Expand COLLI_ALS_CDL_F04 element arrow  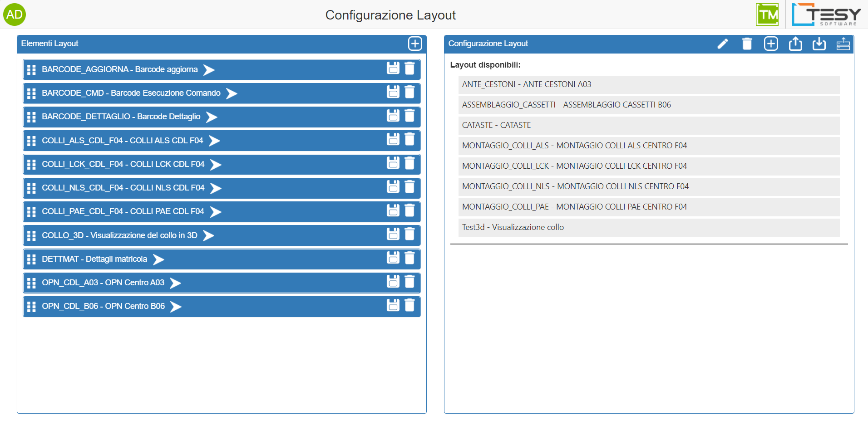point(214,141)
